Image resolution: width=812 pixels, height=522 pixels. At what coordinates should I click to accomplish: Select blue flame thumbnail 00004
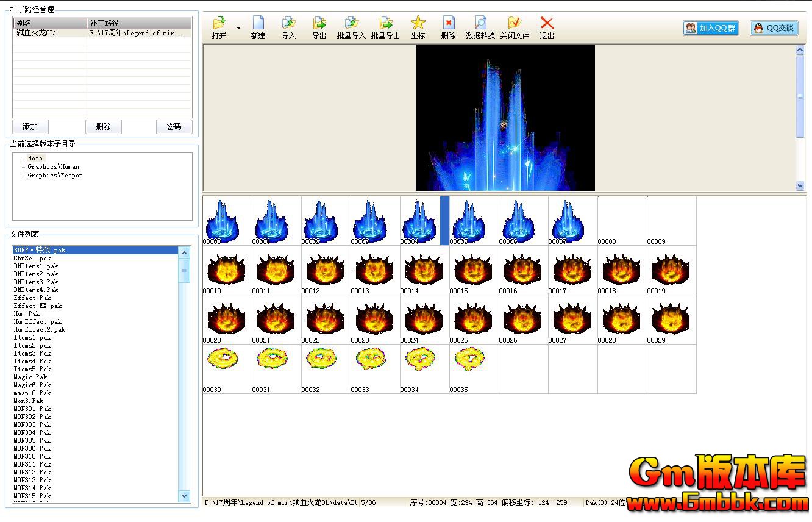[x=425, y=221]
